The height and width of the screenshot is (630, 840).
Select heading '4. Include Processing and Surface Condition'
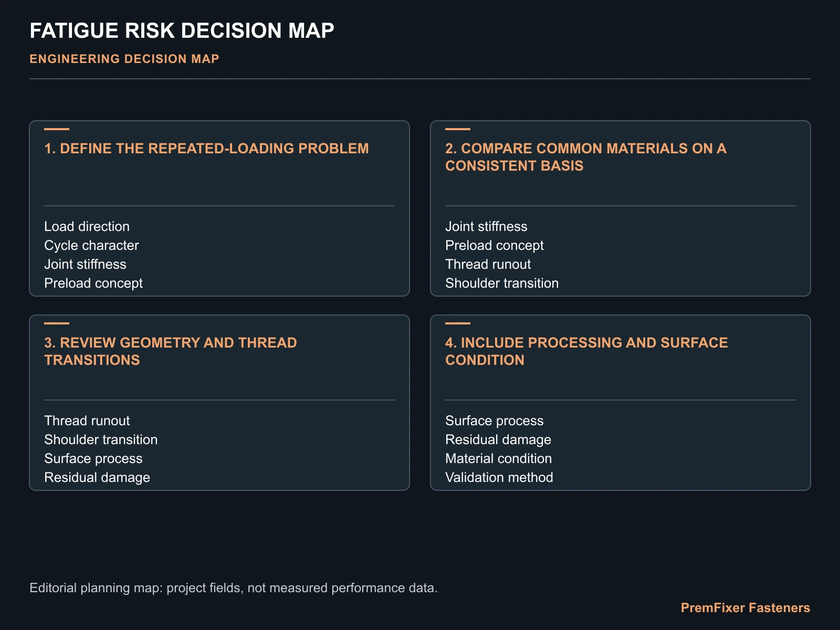coord(586,351)
